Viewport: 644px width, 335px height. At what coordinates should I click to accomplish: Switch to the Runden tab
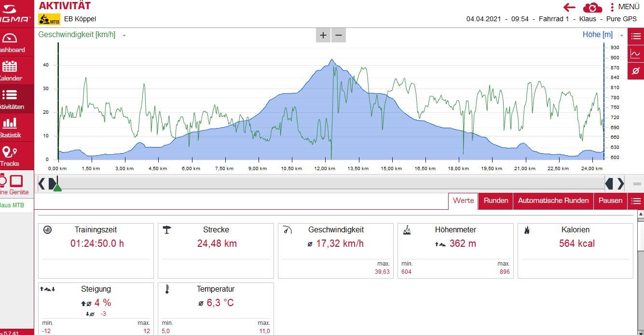[x=495, y=201]
